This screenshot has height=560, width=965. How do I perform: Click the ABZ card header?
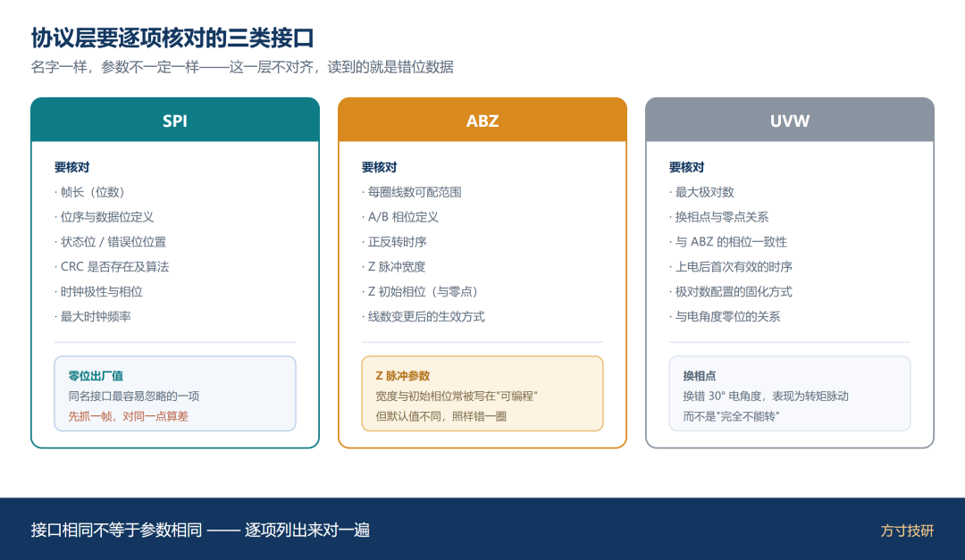tap(482, 120)
